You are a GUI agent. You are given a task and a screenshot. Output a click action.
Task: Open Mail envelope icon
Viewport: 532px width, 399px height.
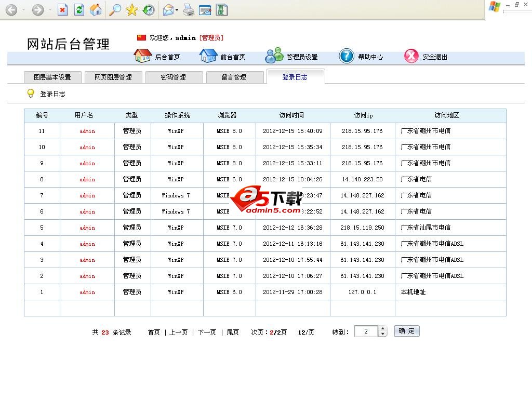(168, 10)
